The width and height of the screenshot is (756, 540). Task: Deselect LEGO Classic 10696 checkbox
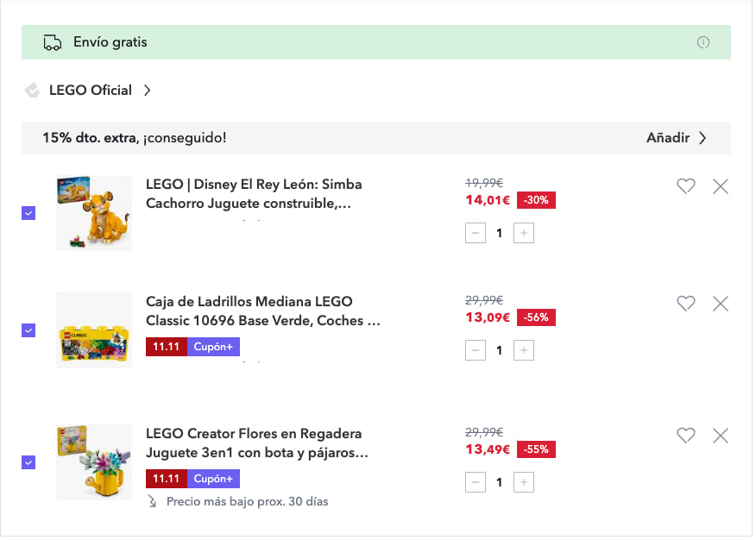(28, 330)
